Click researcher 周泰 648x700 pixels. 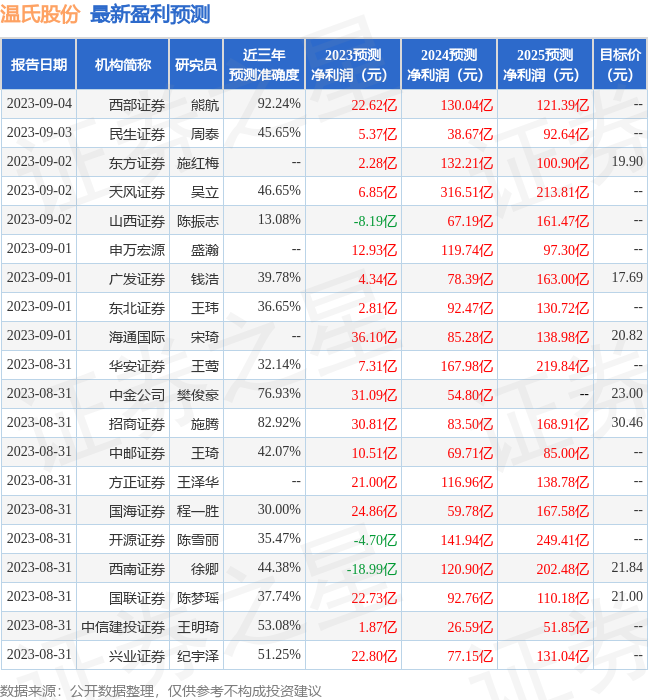click(x=205, y=134)
